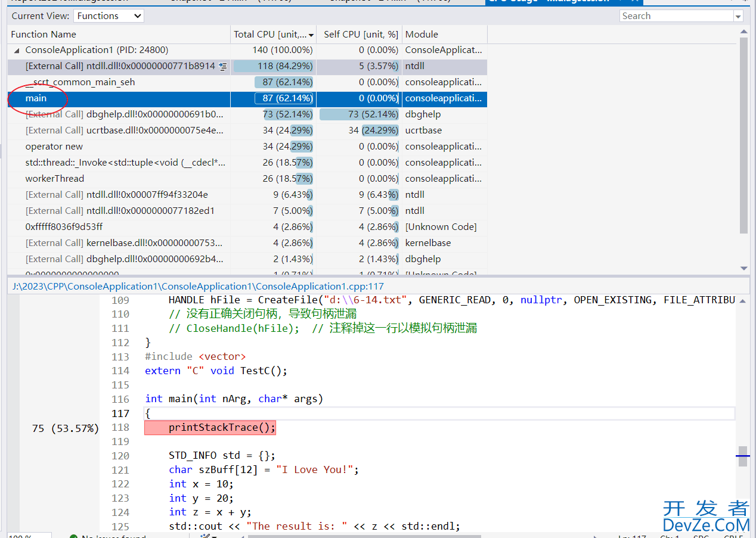Click the #include <vector> code line
The height and width of the screenshot is (538, 756).
[196, 356]
